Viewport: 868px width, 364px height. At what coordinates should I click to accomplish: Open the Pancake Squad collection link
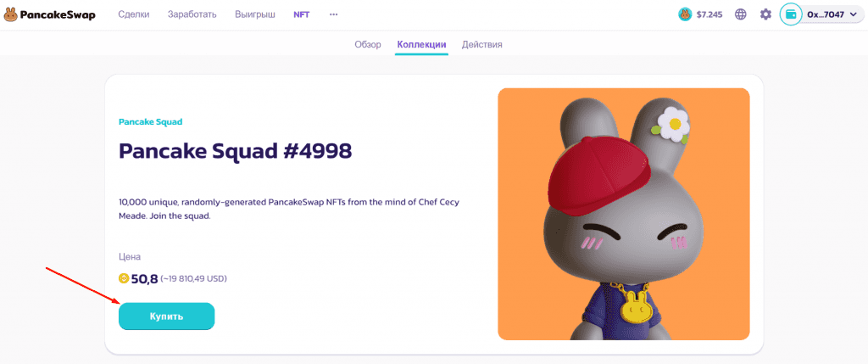[151, 121]
